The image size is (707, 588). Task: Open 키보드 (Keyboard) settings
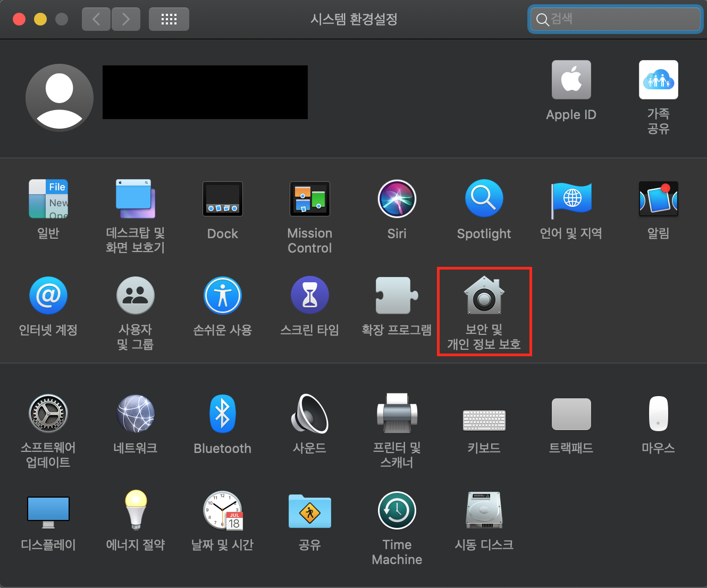pyautogui.click(x=484, y=420)
